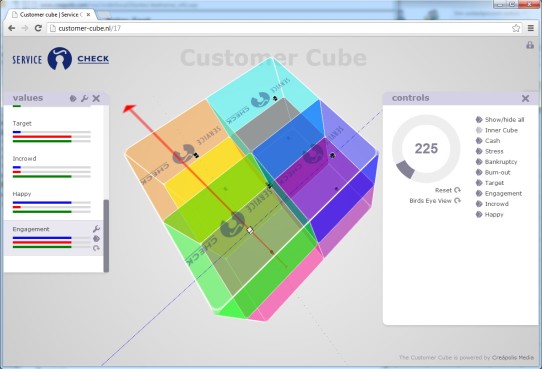Click Birds Eye View button
The height and width of the screenshot is (369, 542).
pyautogui.click(x=435, y=201)
